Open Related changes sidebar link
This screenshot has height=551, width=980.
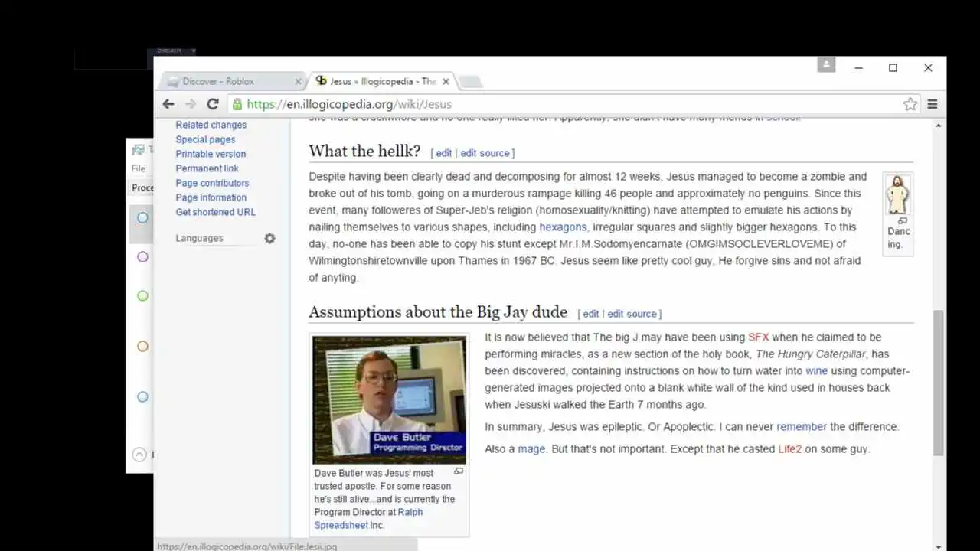(x=211, y=125)
